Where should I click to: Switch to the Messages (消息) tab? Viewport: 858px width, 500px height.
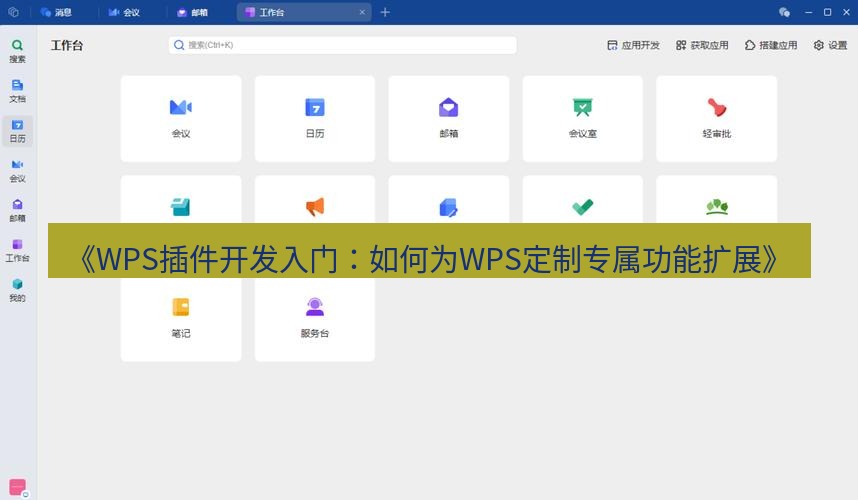56,12
